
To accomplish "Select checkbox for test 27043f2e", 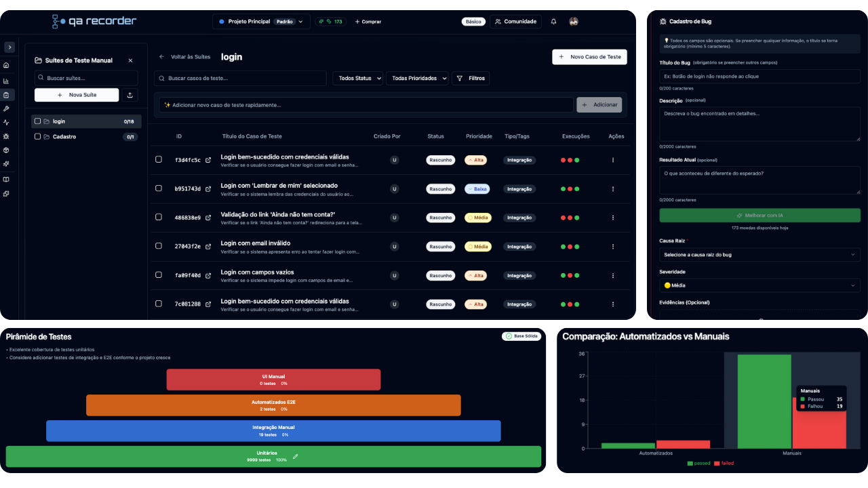I will point(159,245).
